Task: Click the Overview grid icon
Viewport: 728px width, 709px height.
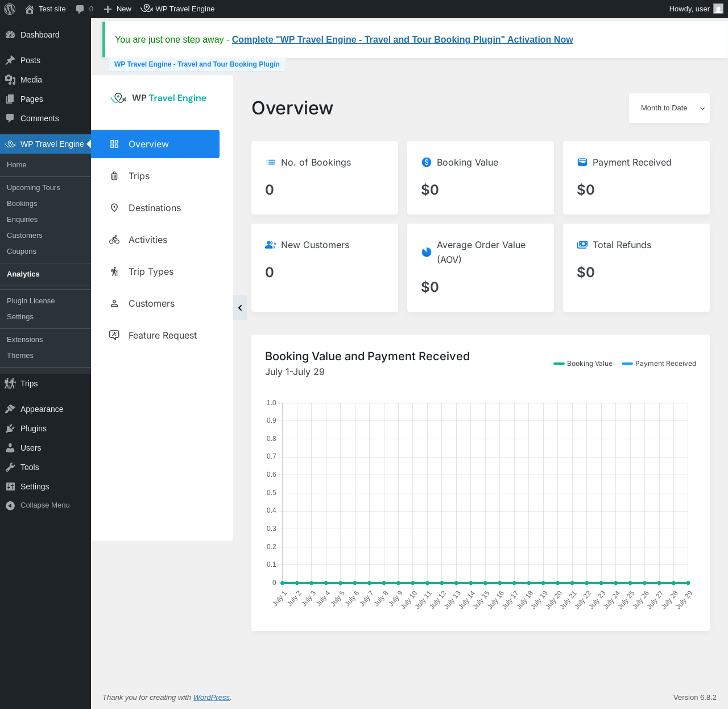Action: point(114,144)
